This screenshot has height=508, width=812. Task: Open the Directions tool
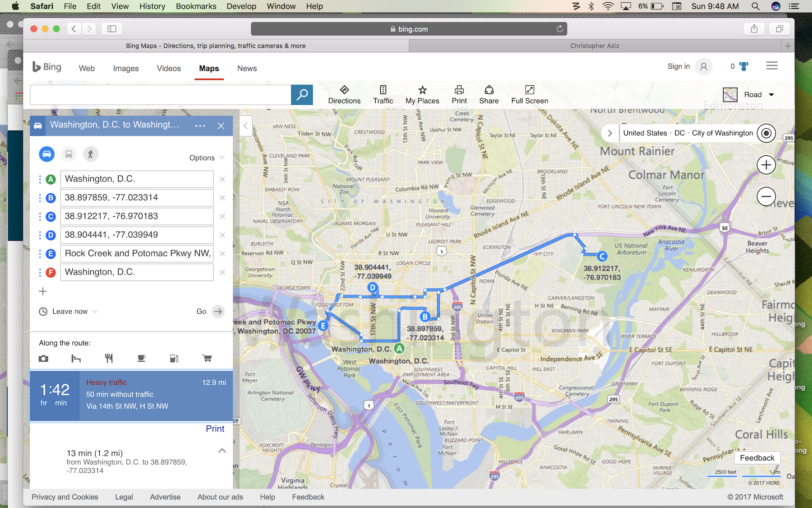344,95
